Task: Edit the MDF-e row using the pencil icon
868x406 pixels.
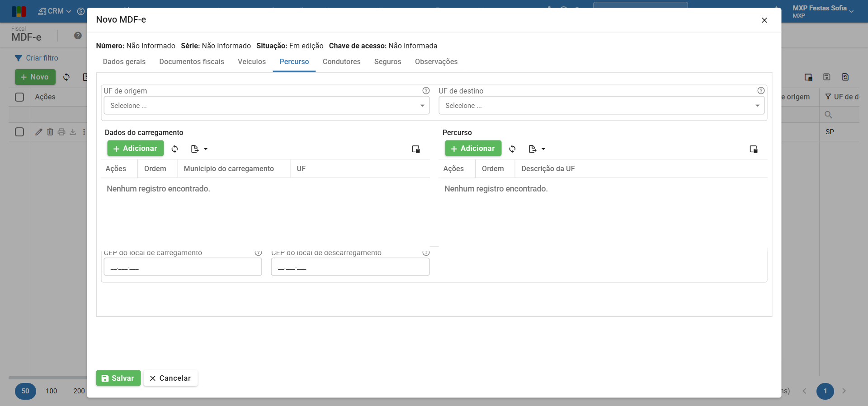Action: coord(39,132)
